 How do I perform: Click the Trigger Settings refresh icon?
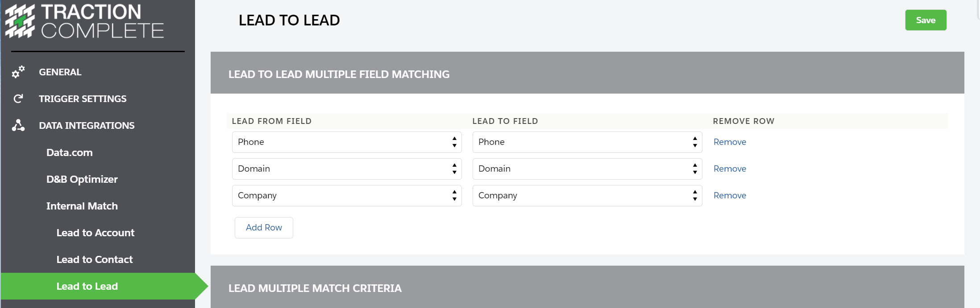[18, 99]
